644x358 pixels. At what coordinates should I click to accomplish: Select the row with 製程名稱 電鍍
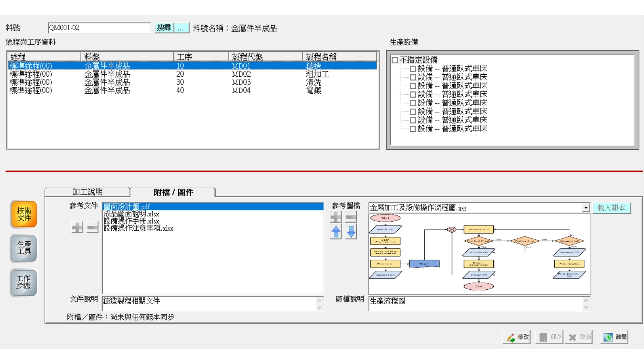pyautogui.click(x=192, y=90)
